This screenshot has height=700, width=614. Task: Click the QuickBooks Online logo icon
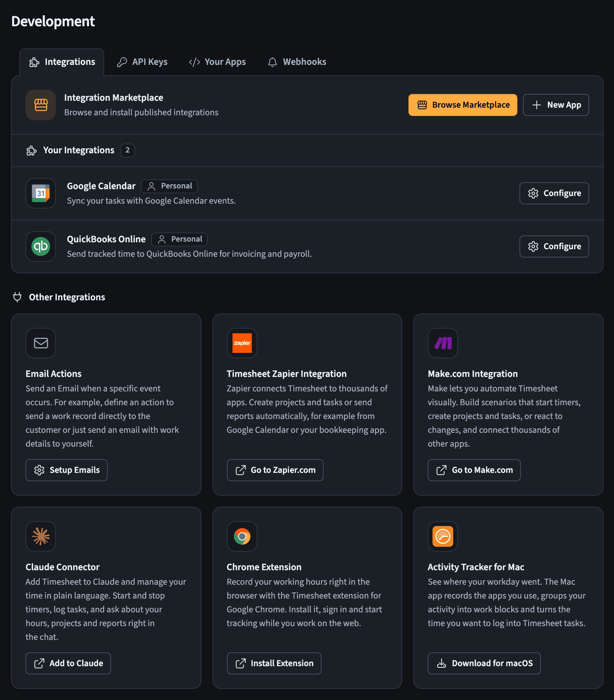click(41, 246)
